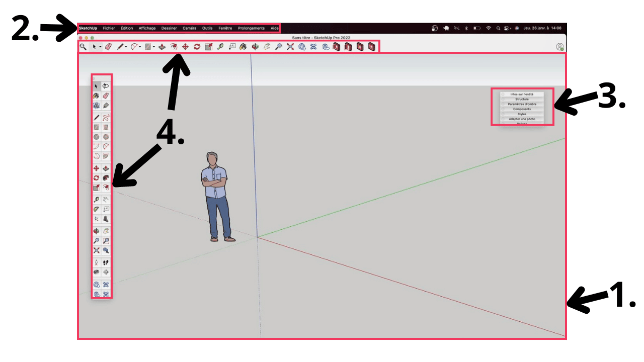Activate Walk footprints tool in left palette
This screenshot has height=362, width=644.
106,262
